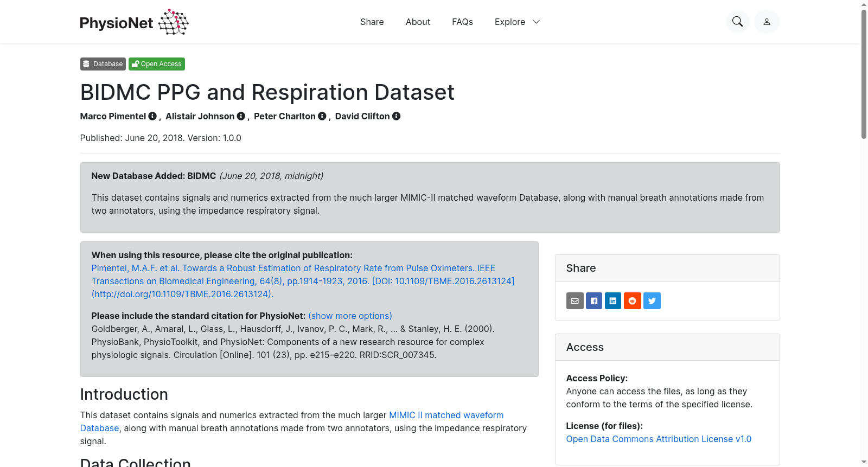Click the License (for files) label
This screenshot has width=868, height=467.
[x=604, y=426]
